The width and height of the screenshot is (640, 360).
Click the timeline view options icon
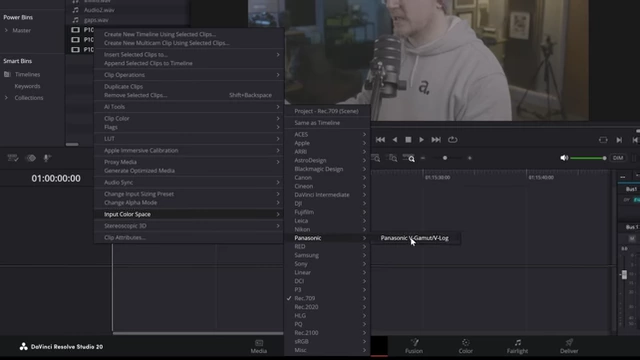[x=13, y=158]
